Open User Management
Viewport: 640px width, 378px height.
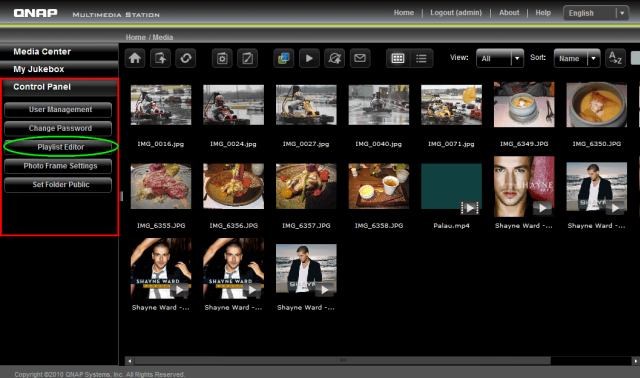[58, 109]
